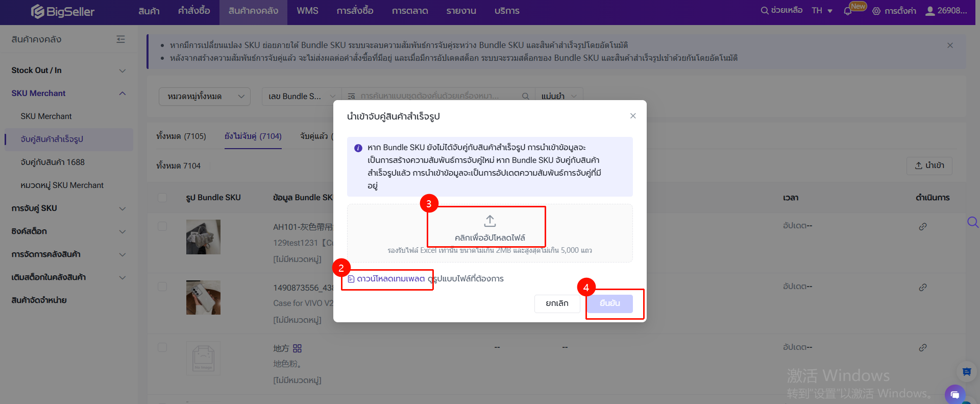This screenshot has height=404, width=980.
Task: Open the notification bell
Action: click(848, 11)
